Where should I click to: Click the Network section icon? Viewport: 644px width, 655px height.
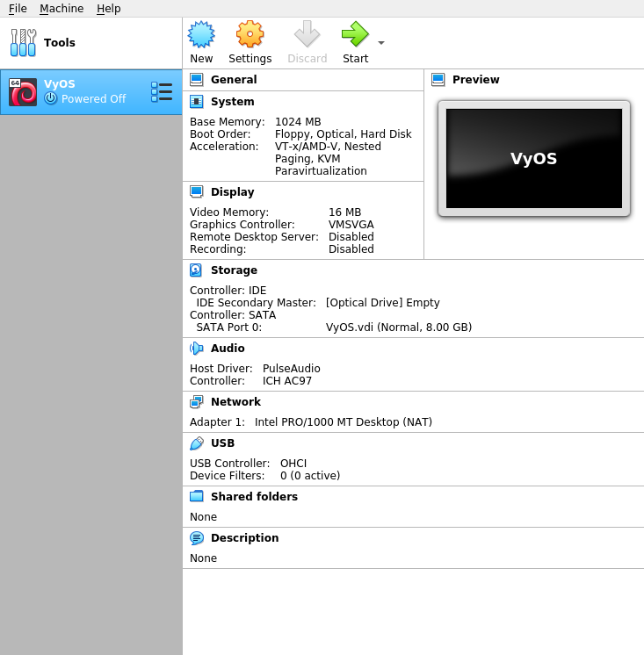pos(197,401)
